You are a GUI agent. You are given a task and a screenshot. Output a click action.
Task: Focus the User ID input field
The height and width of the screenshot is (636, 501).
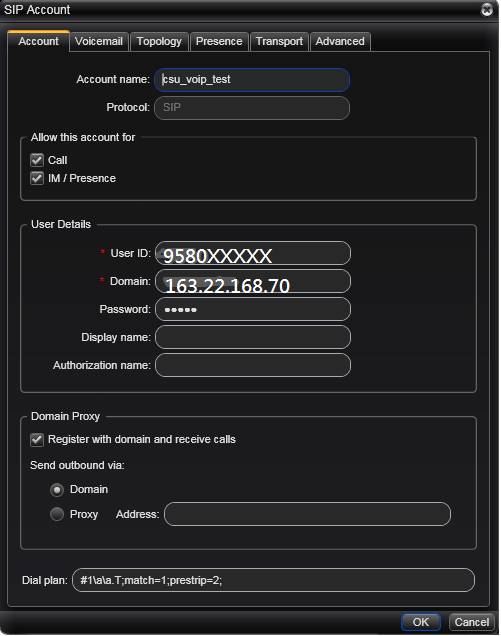[253, 254]
